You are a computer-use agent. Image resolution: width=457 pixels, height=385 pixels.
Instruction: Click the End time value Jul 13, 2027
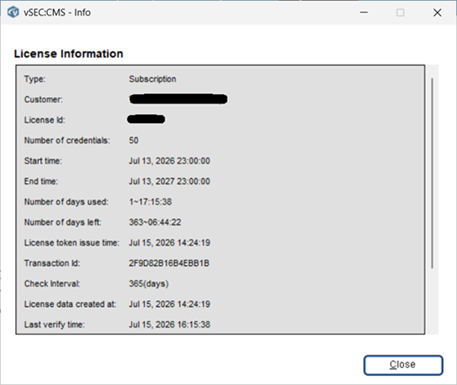[x=169, y=181]
